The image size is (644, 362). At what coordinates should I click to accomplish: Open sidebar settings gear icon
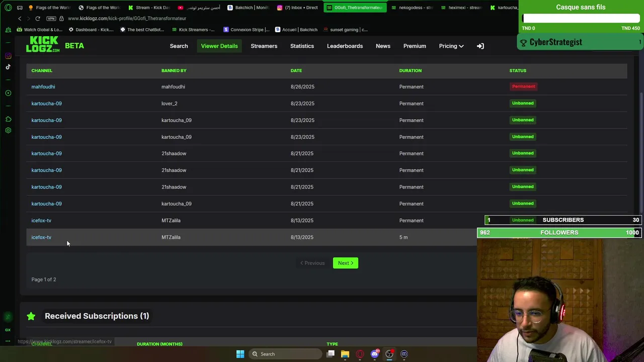point(8,130)
